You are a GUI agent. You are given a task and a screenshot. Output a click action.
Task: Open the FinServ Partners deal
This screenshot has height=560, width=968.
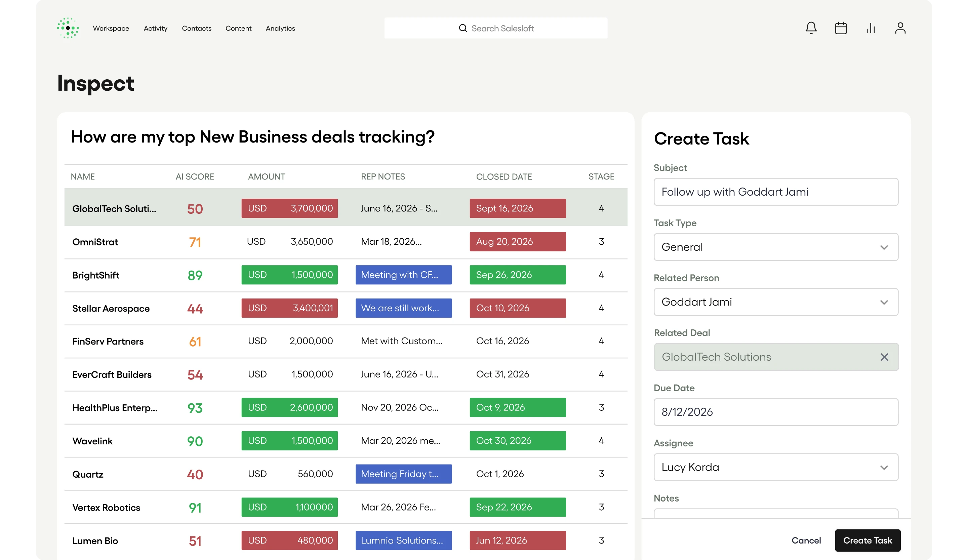[108, 342]
